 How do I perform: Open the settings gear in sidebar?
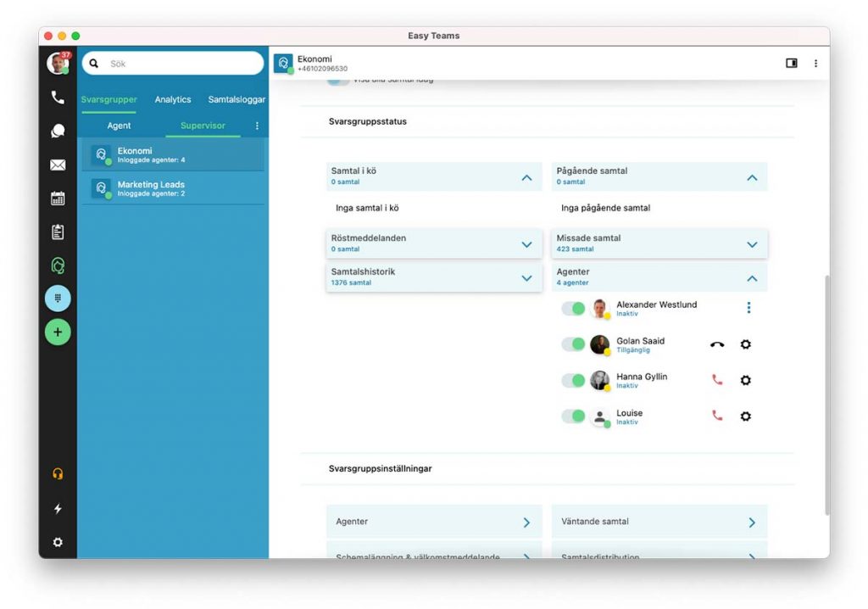[58, 542]
